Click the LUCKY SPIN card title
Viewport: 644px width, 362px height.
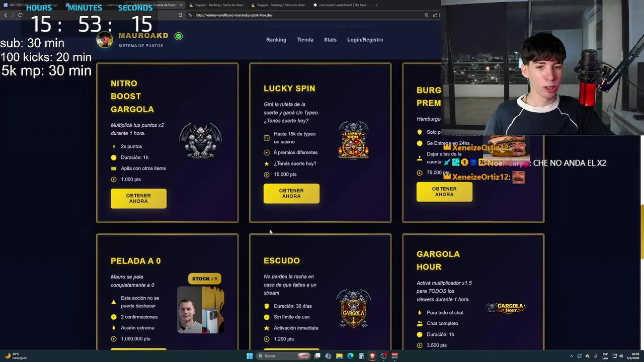point(289,88)
